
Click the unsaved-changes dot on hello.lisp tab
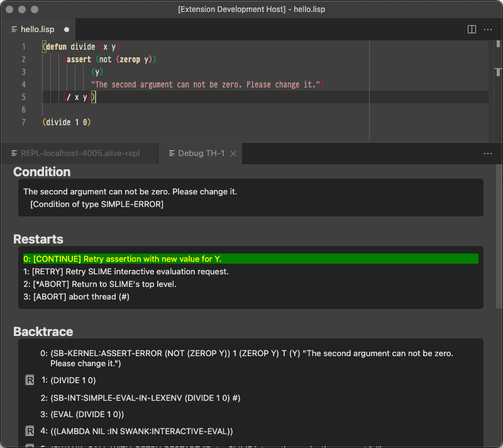(65, 29)
